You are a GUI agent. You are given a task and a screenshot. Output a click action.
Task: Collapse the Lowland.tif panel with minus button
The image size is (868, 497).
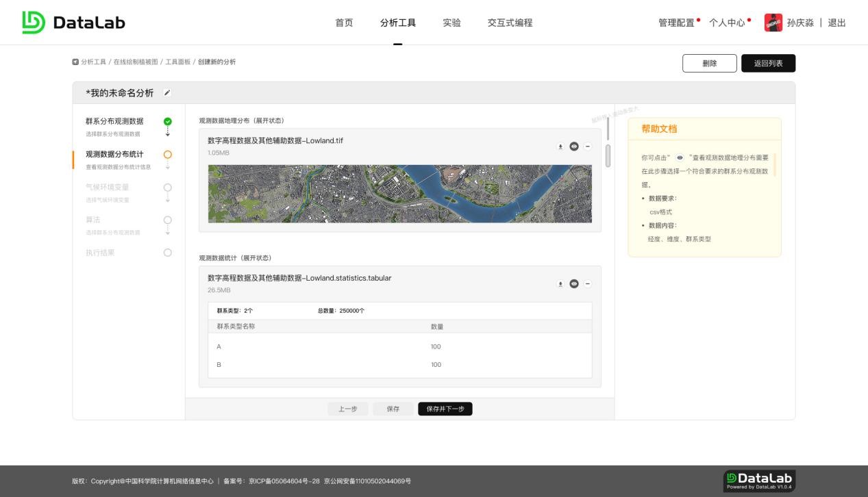[x=588, y=146]
